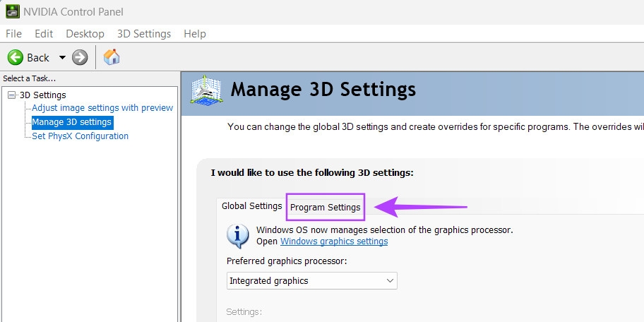Click the green Back arrow icon
The image size is (644, 322).
[x=16, y=57]
